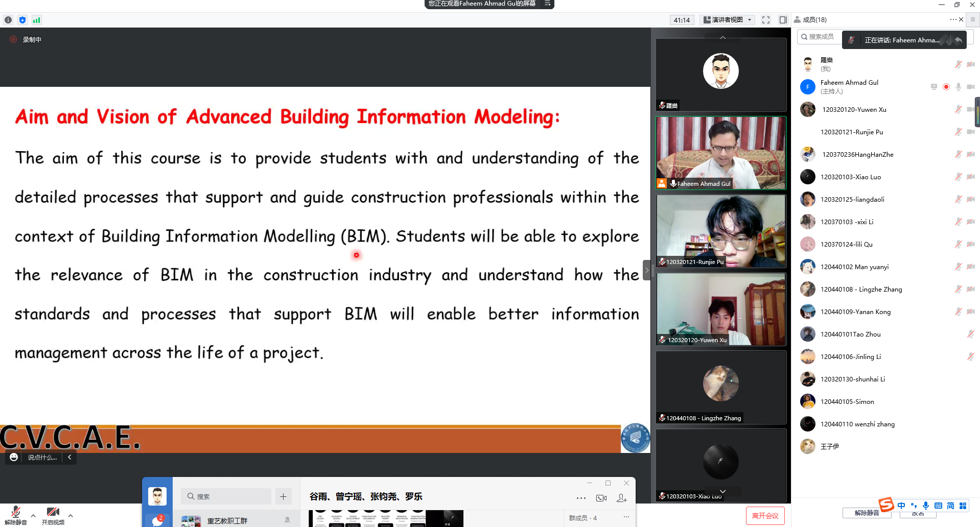Screen dimensions: 980x527
Task: Open WeChat chat more options dots
Action: [581, 498]
